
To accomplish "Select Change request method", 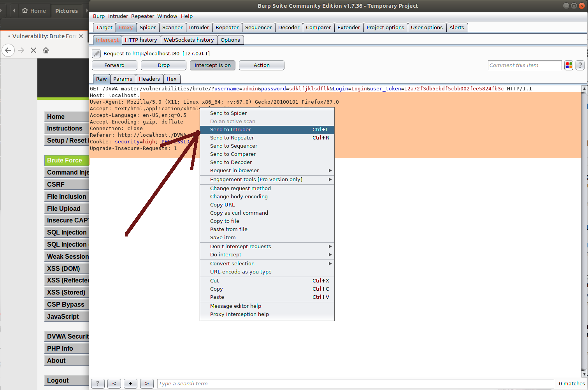I will [x=267, y=189].
